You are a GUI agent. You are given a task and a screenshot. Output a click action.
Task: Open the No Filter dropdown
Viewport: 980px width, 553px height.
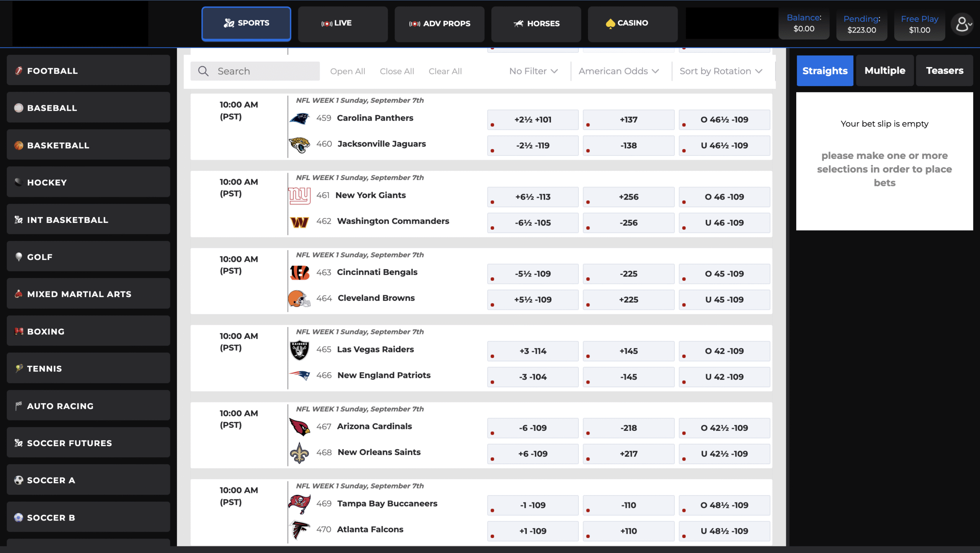[x=533, y=71]
